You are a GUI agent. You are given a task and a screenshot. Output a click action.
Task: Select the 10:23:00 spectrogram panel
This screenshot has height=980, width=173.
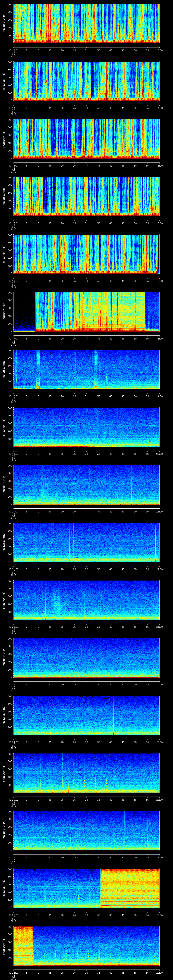[86, 657]
